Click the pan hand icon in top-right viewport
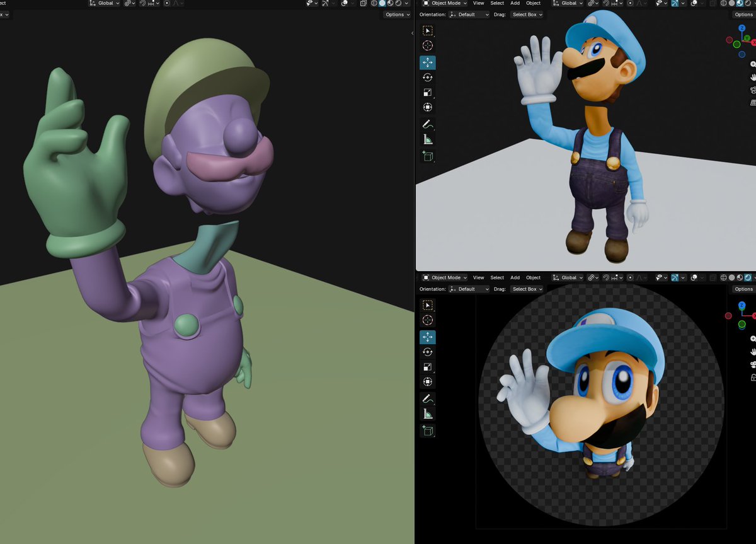 [753, 77]
